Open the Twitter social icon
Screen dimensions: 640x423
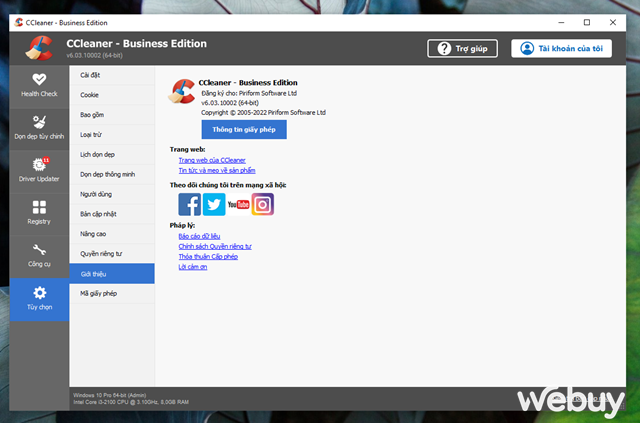click(x=214, y=205)
